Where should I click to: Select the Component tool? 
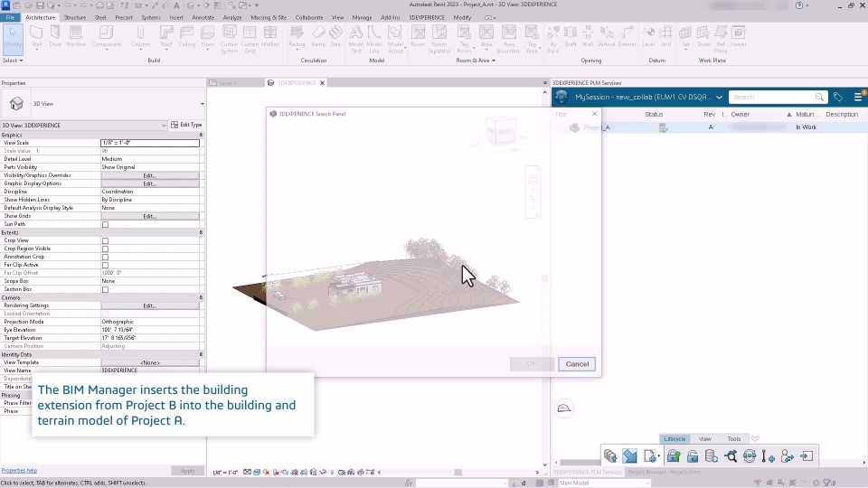coord(107,36)
